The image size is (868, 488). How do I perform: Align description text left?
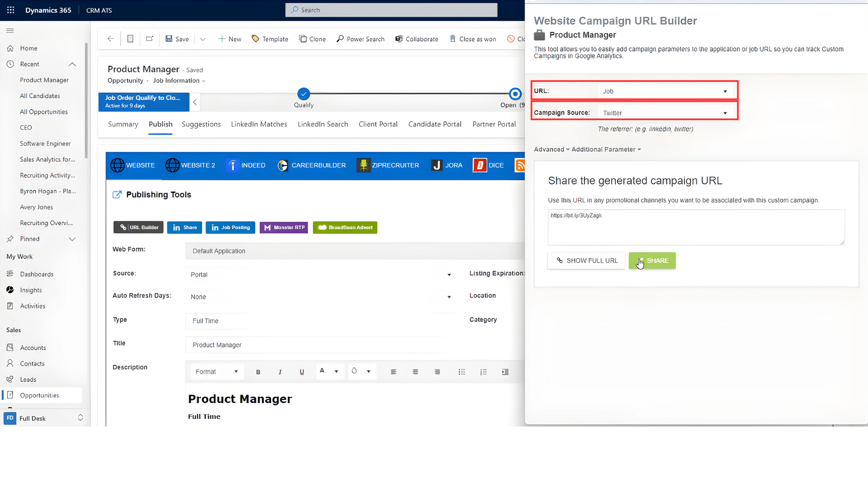393,372
